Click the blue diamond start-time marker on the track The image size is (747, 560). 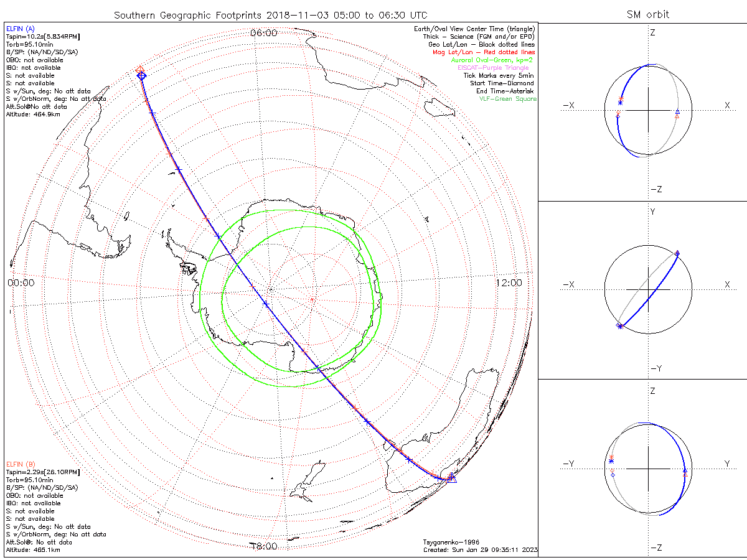point(141,75)
